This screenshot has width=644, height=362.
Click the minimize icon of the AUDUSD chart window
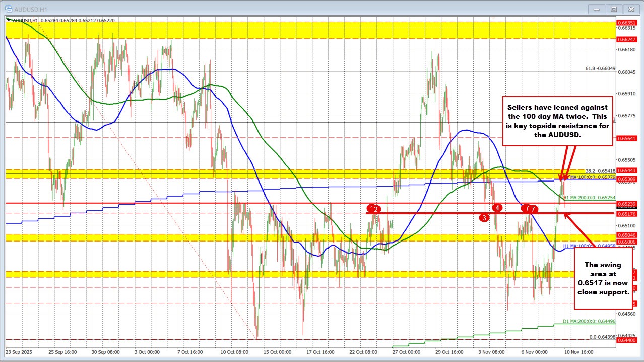pos(596,9)
